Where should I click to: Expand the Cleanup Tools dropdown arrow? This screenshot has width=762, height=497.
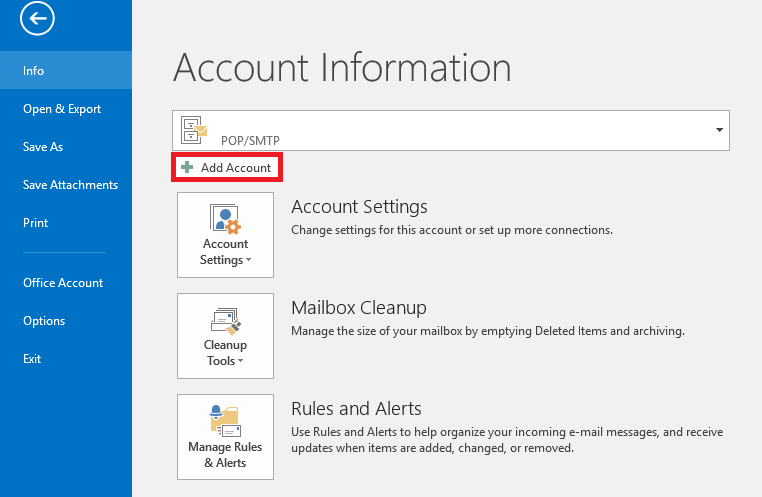[x=241, y=362]
